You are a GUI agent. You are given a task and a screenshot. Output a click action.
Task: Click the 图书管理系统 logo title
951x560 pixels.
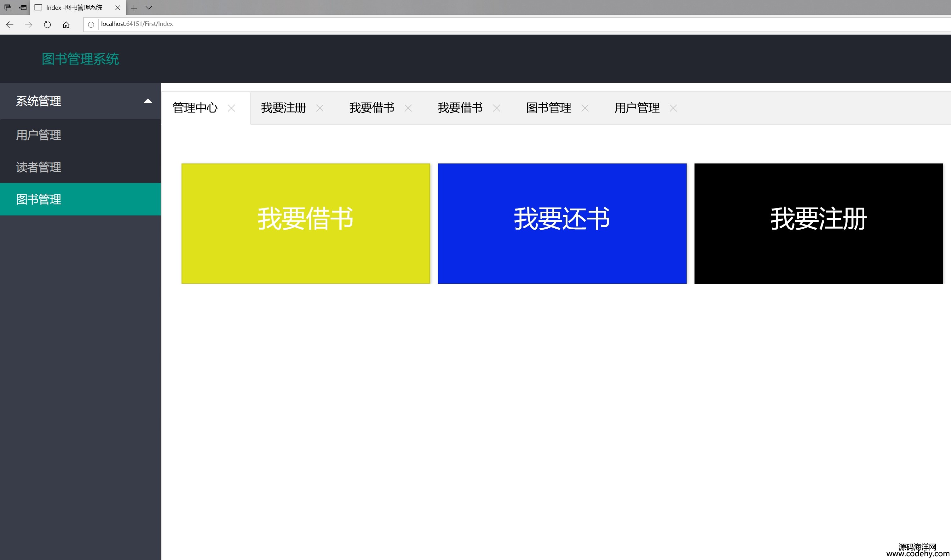80,59
